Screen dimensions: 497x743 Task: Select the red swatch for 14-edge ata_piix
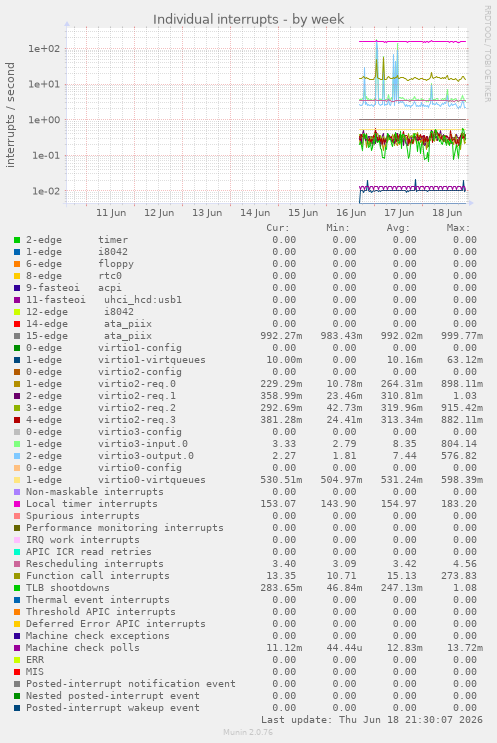pyautogui.click(x=17, y=324)
